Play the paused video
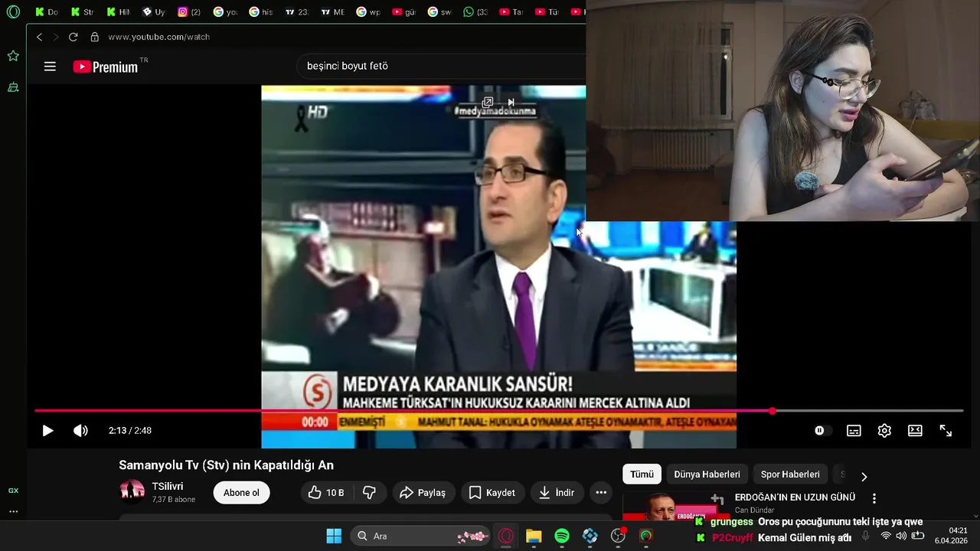This screenshot has width=980, height=551. tap(47, 431)
